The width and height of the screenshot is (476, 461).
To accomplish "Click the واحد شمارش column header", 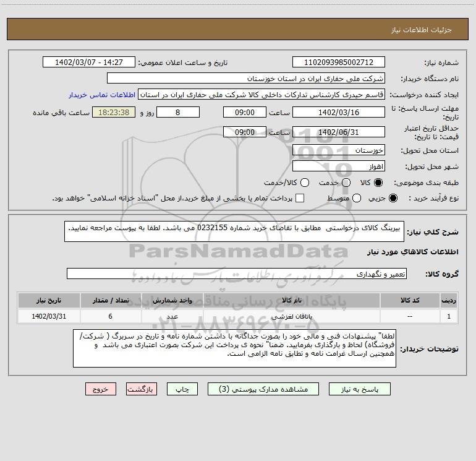I will (172, 300).
